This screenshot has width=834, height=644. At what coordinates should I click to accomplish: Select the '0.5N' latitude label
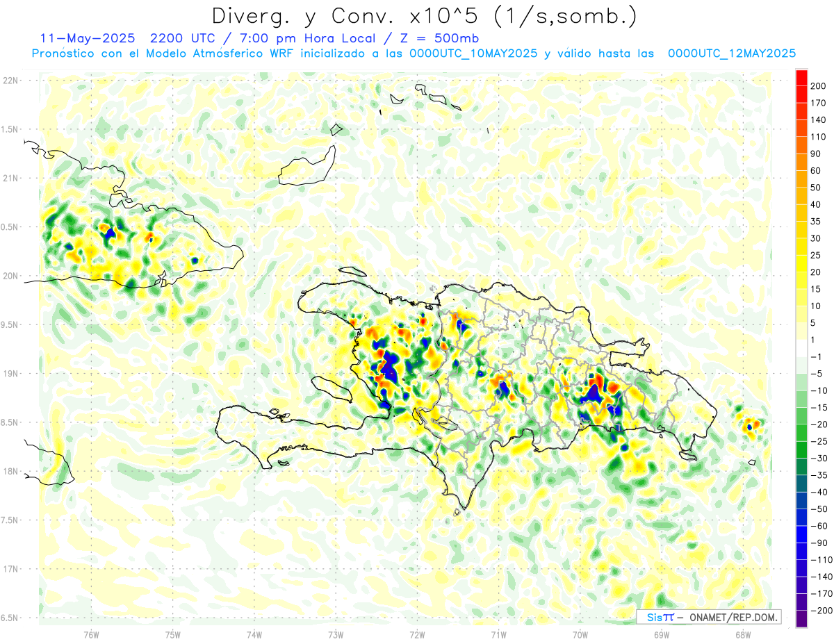point(10,227)
